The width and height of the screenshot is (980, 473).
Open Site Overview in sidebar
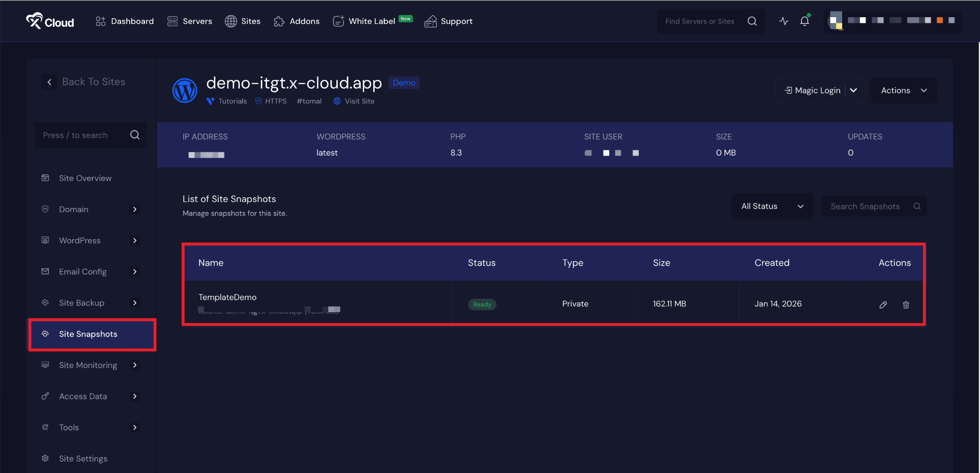click(85, 178)
